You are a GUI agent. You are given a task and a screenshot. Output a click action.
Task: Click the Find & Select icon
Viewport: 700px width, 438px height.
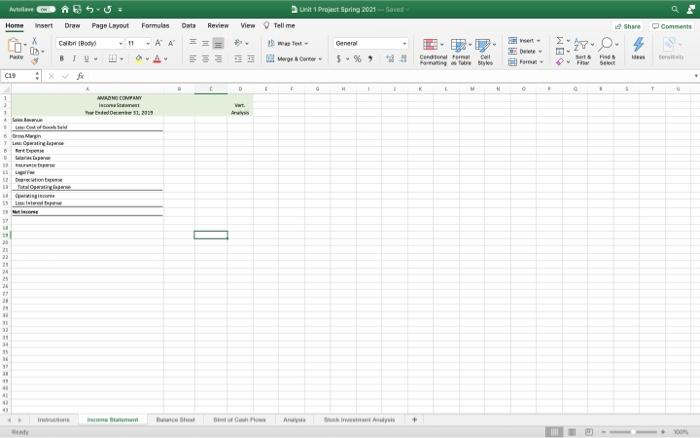(607, 51)
